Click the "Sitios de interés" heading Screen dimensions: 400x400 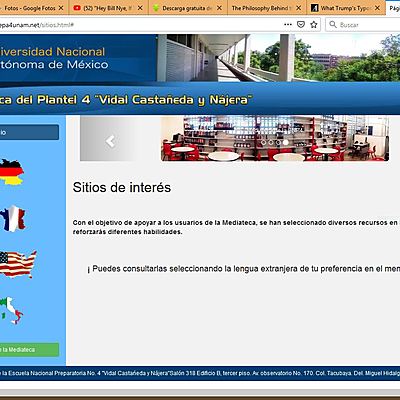(x=122, y=187)
